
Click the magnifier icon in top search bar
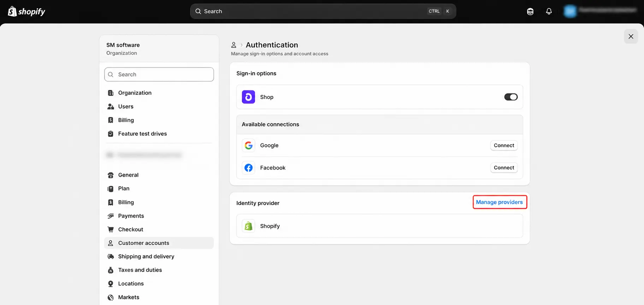click(198, 11)
